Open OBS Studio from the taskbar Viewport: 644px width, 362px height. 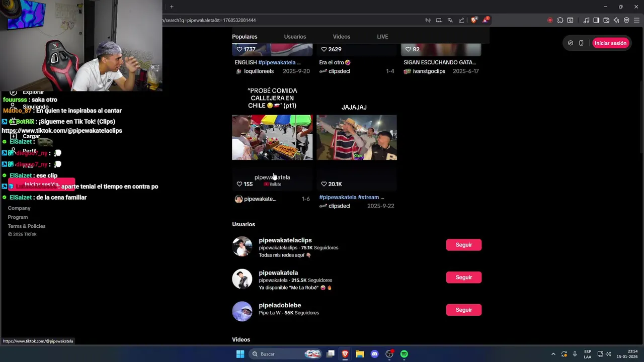(x=389, y=354)
